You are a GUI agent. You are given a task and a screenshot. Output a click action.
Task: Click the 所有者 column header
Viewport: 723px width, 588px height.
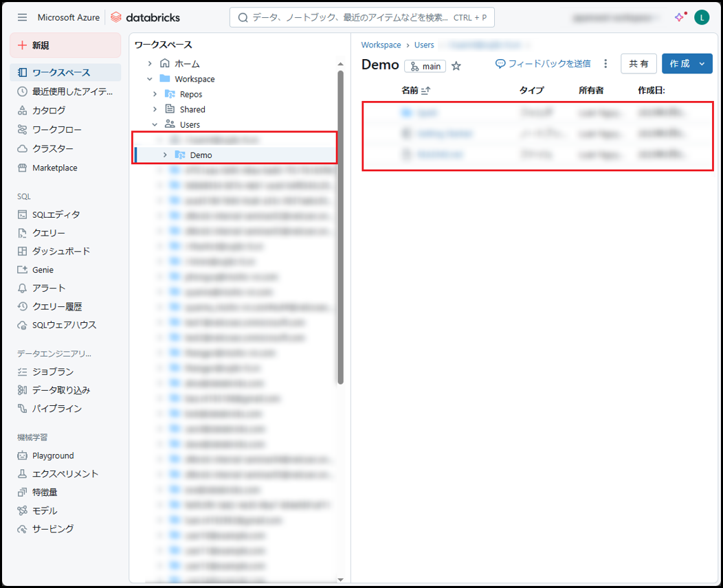coord(591,90)
